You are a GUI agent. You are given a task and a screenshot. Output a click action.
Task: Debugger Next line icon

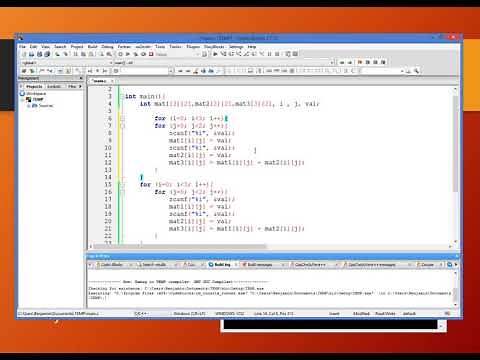coord(231,54)
